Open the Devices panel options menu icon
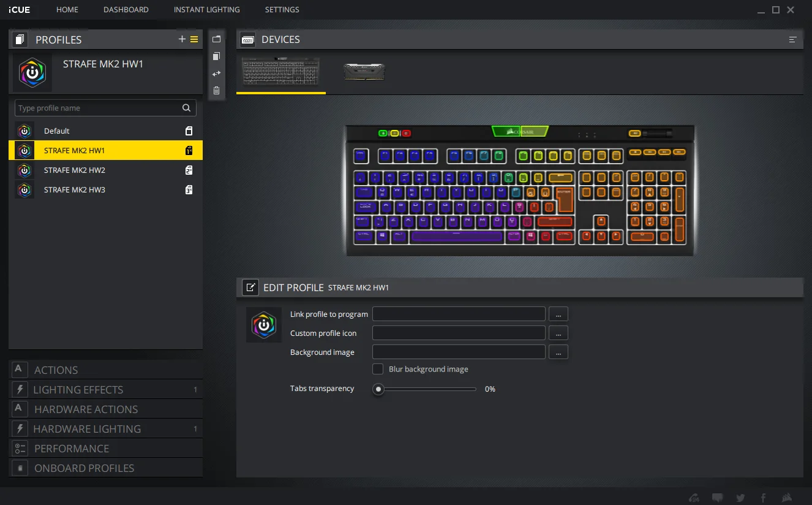Viewport: 812px width, 505px height. coord(792,39)
